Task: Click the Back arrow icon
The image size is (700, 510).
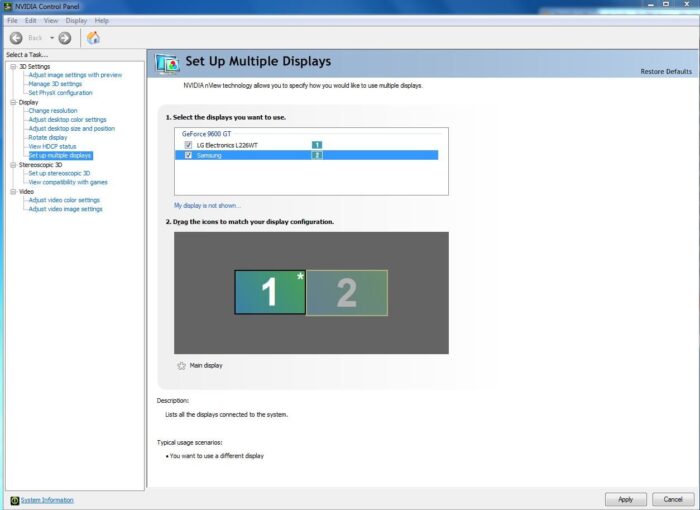Action: coord(16,38)
